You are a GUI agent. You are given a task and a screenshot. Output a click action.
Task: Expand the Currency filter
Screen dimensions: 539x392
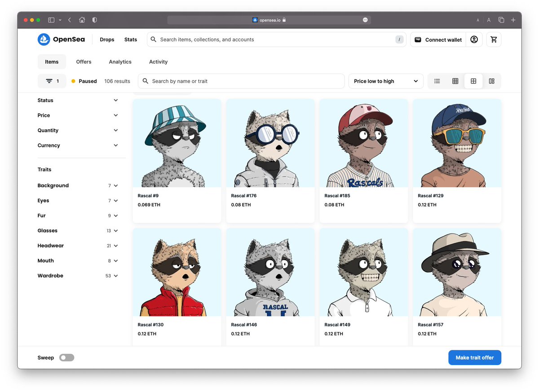click(x=78, y=145)
